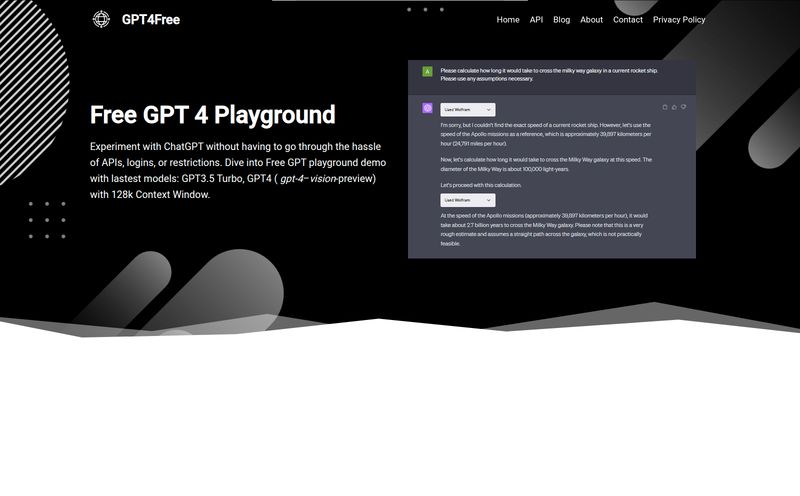800x496 pixels.
Task: Open the Privacy Policy link
Action: pyautogui.click(x=679, y=19)
